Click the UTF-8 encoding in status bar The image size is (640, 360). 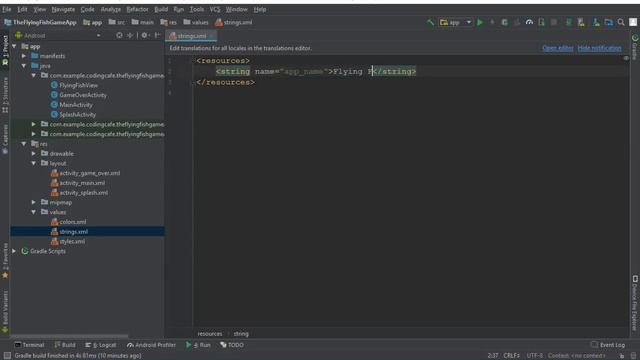[535, 356]
